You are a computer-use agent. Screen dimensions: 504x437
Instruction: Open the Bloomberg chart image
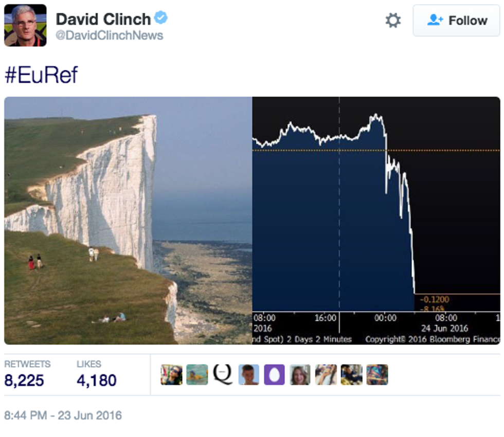click(x=376, y=220)
